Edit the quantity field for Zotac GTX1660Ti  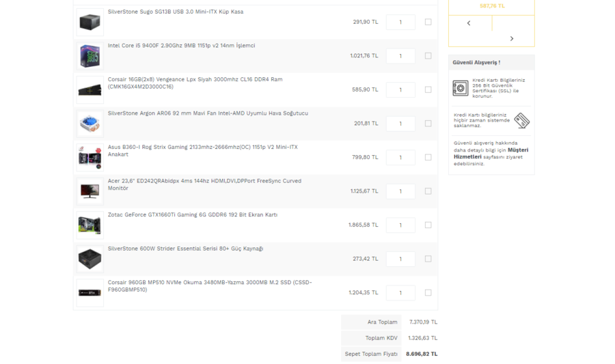(400, 225)
